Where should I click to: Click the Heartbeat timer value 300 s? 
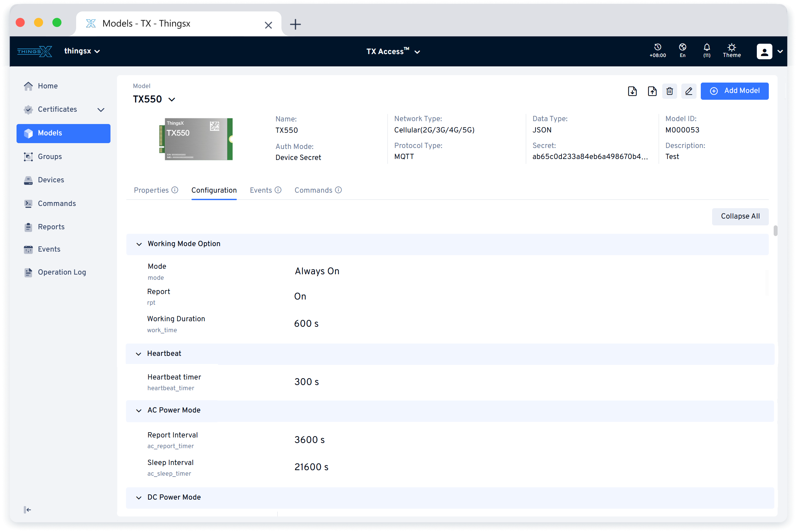tap(306, 382)
